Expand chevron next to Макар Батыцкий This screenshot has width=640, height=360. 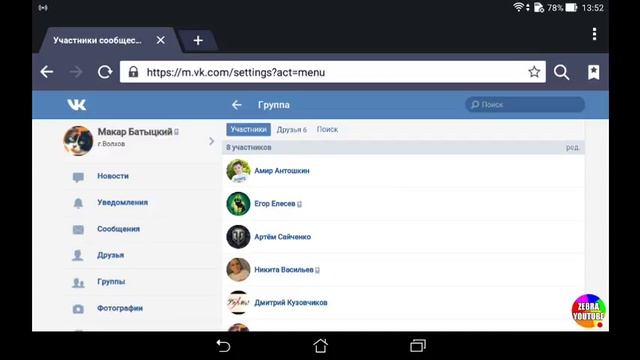coord(211,141)
